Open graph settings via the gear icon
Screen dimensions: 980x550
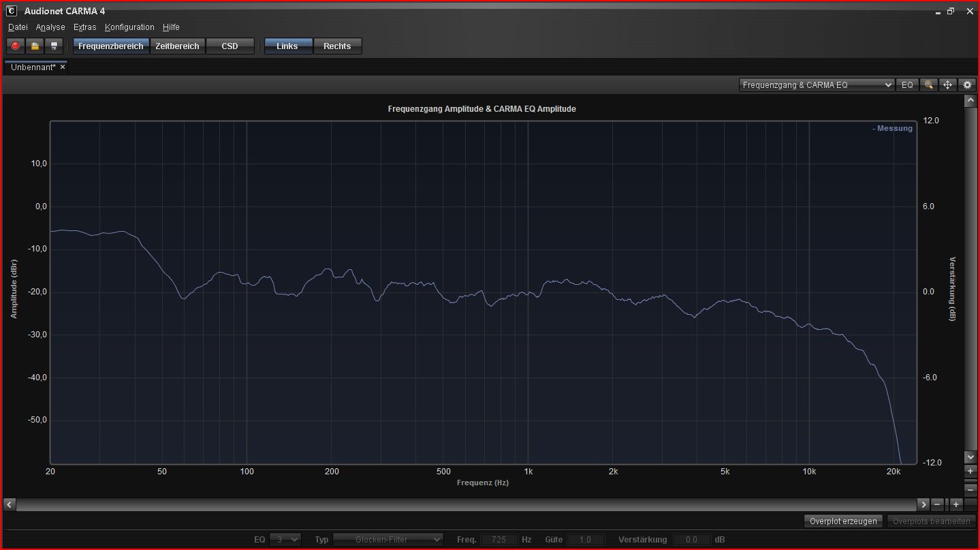pyautogui.click(x=968, y=85)
